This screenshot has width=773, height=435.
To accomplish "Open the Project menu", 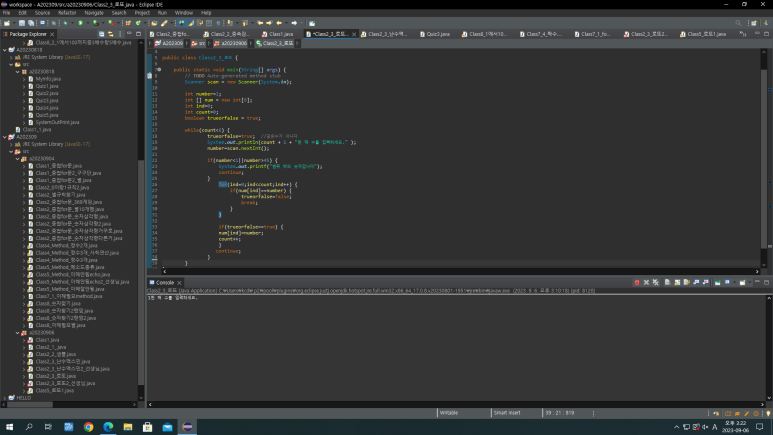I will pos(142,13).
